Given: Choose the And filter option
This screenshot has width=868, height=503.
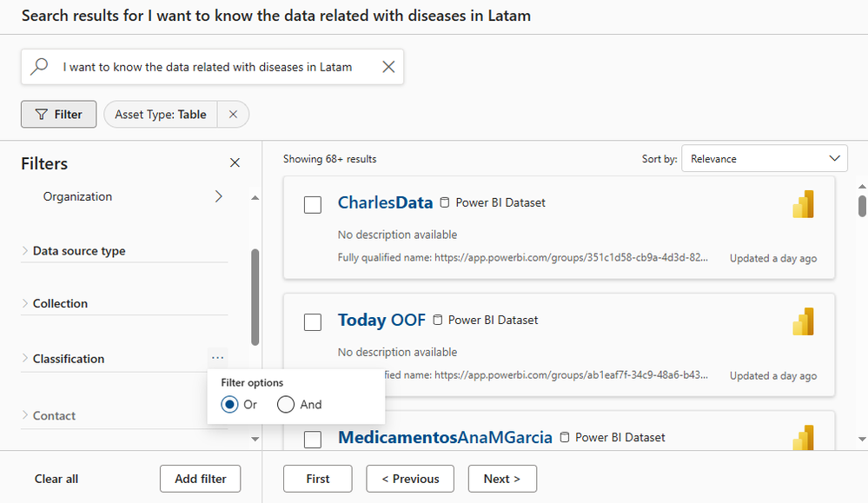Looking at the screenshot, I should pyautogui.click(x=286, y=404).
